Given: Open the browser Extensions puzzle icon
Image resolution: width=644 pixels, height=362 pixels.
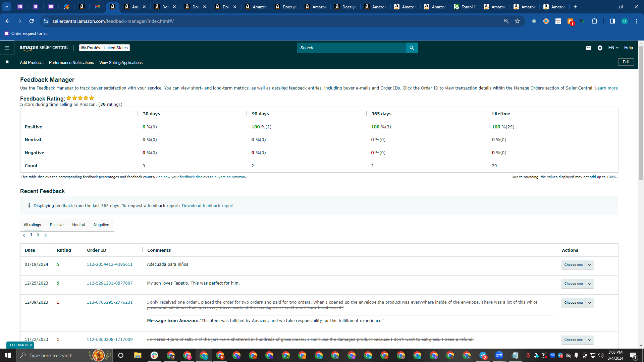Looking at the screenshot, I should coord(594,21).
